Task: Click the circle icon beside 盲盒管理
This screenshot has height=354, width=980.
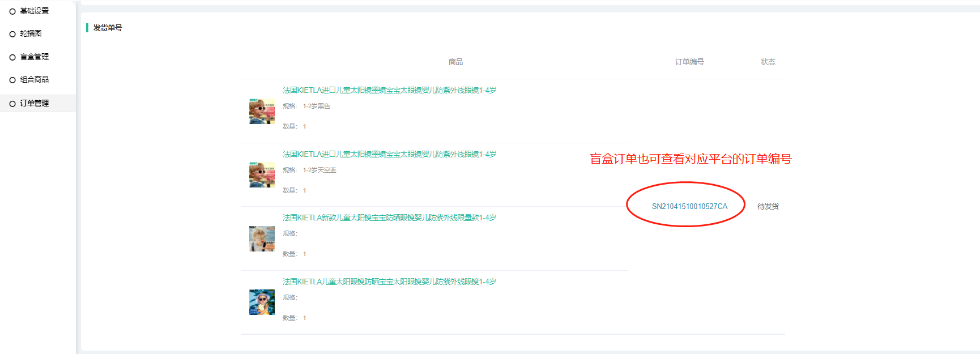Action: click(12, 57)
